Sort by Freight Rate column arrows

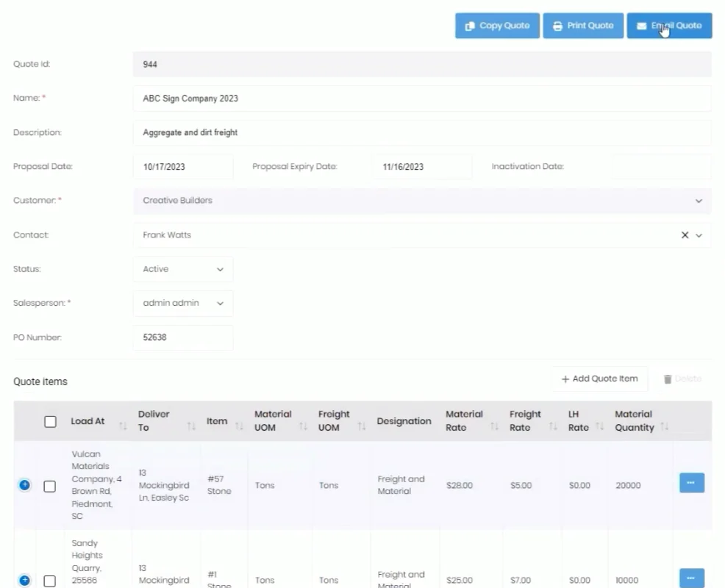pyautogui.click(x=553, y=427)
